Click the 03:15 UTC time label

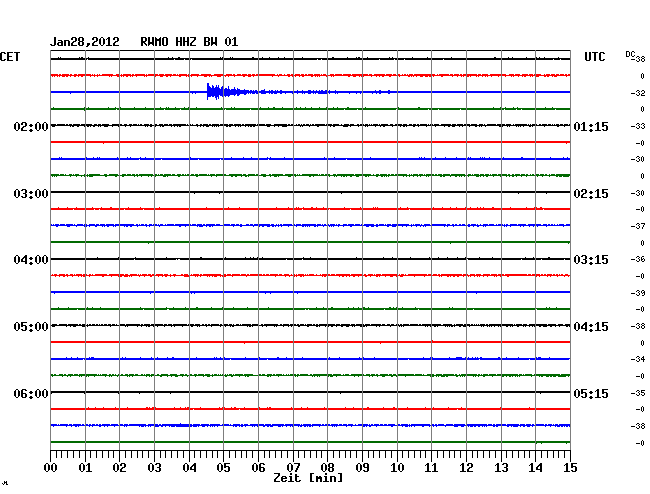tap(591, 260)
